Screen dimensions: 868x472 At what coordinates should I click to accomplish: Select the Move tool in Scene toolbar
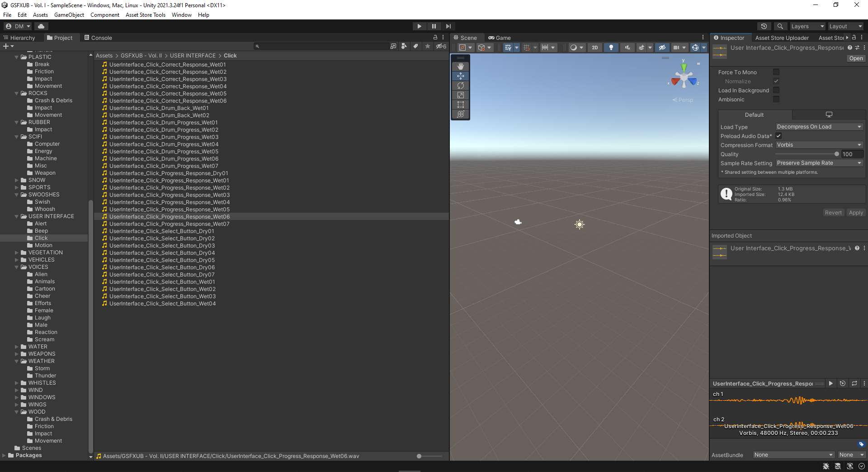461,76
